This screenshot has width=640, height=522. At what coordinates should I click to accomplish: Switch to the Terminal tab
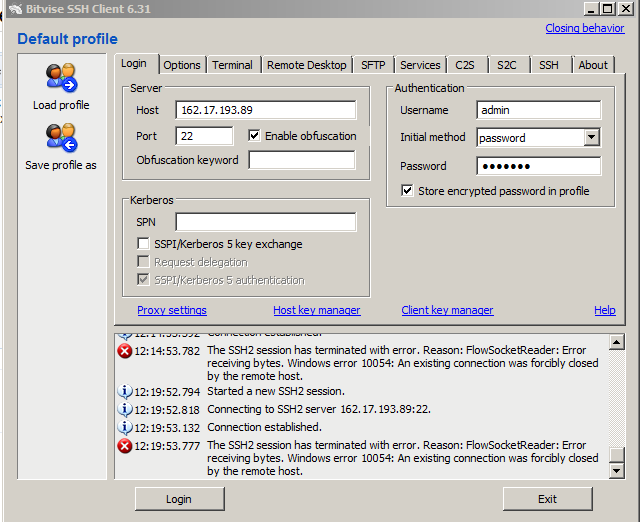(x=233, y=65)
